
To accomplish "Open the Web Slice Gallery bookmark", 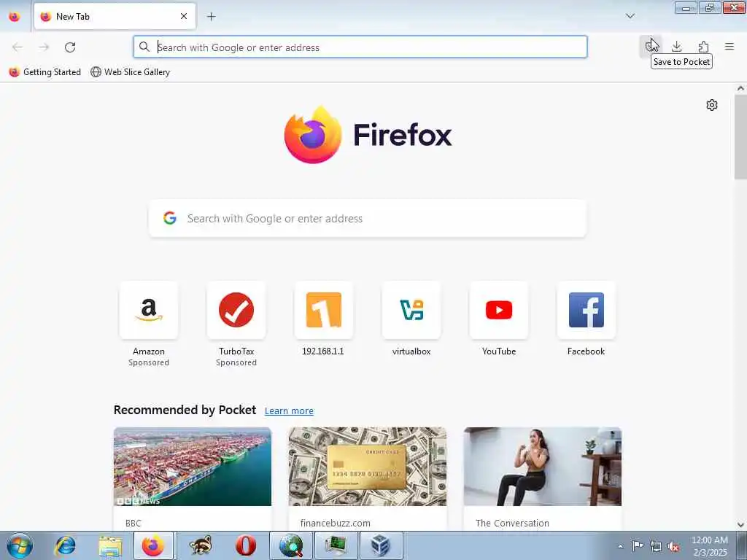I will tap(130, 72).
